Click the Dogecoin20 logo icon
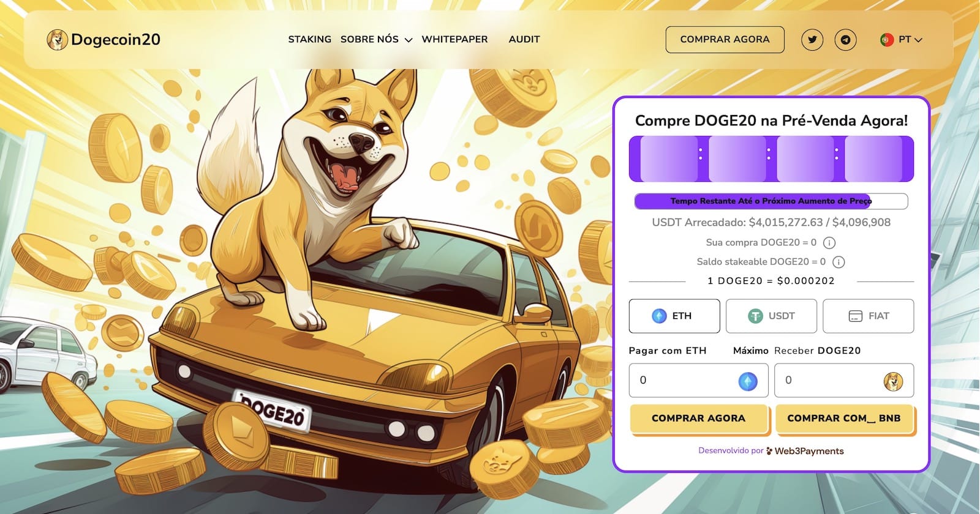 [x=57, y=40]
